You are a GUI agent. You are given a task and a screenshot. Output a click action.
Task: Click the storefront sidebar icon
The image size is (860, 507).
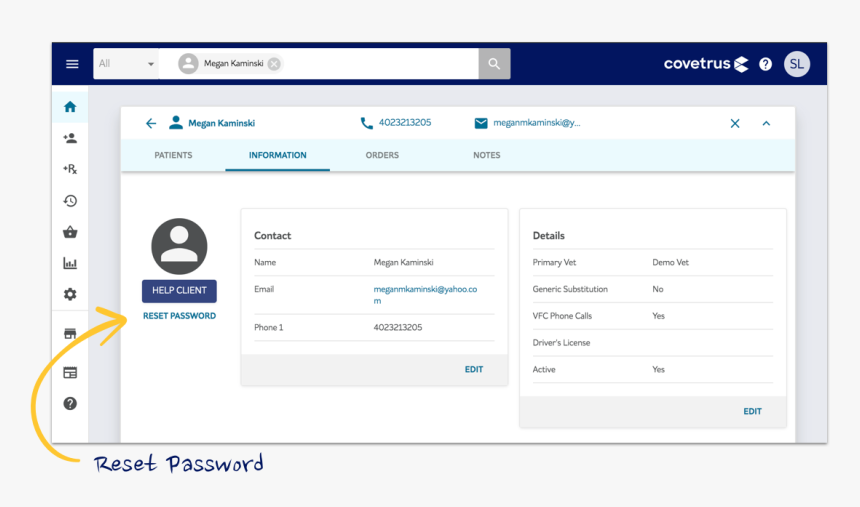point(70,334)
